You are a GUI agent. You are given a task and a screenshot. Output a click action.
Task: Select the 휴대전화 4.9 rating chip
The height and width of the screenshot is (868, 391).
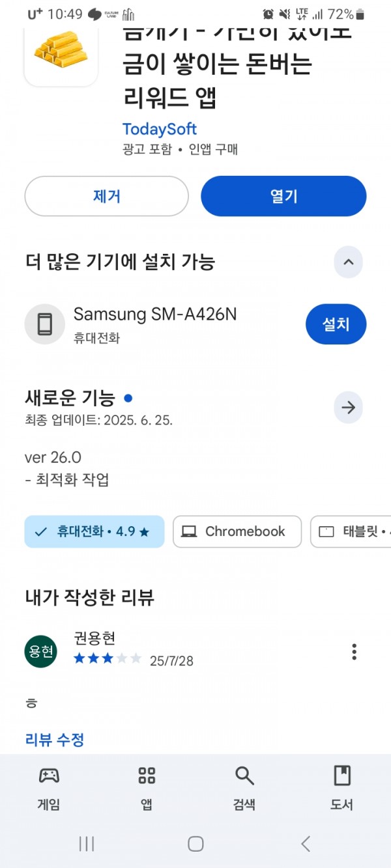click(94, 531)
